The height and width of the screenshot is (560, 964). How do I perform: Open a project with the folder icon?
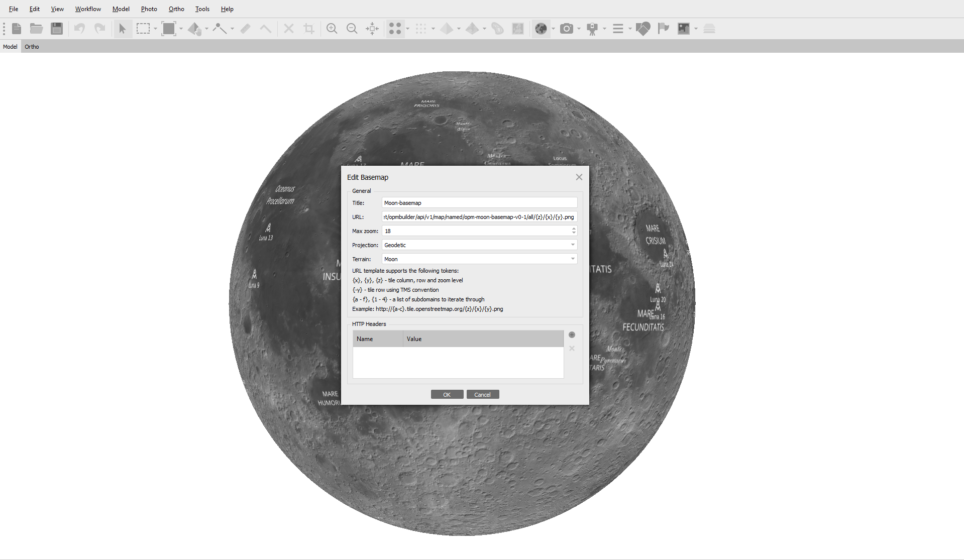coord(36,29)
